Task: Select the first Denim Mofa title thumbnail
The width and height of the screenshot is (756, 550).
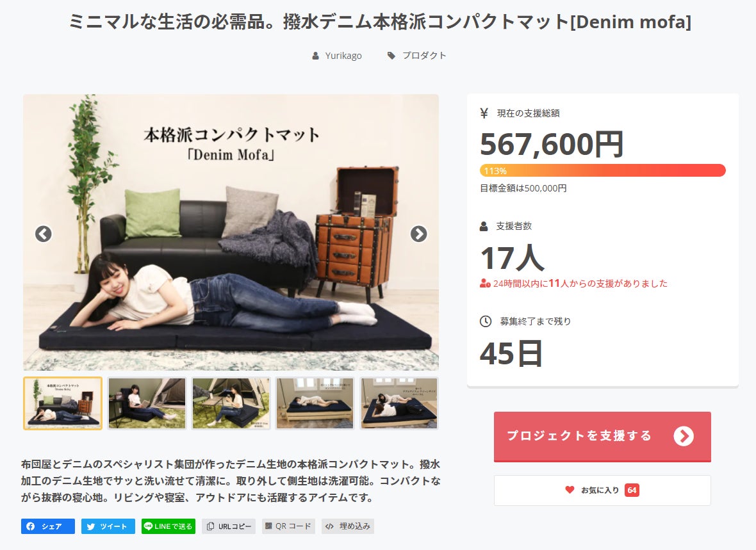Action: [x=63, y=403]
